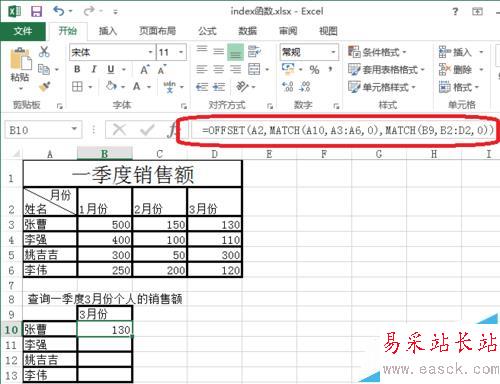Open the font size 11 dropdown

181,52
